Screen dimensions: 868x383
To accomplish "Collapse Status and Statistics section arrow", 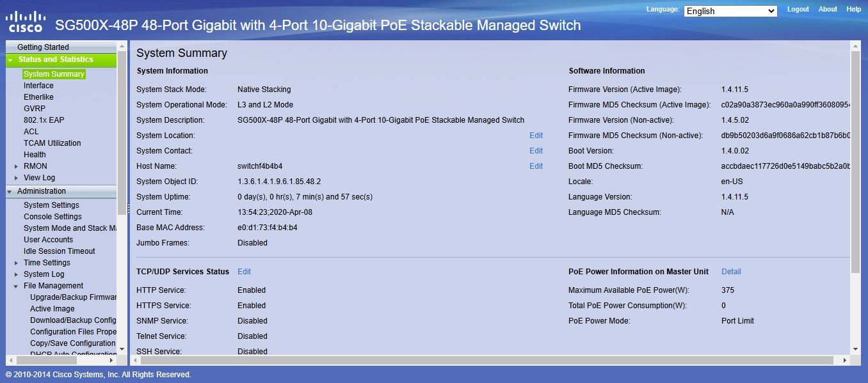I will [10, 60].
